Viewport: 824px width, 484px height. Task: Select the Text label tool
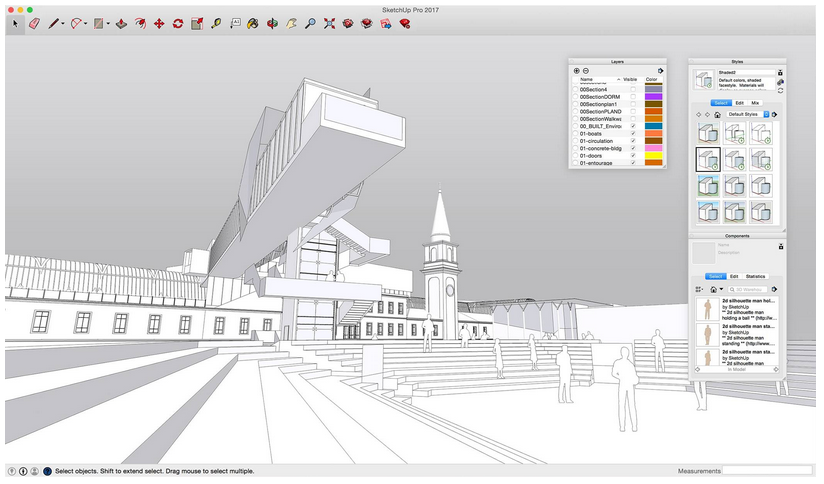pyautogui.click(x=235, y=23)
